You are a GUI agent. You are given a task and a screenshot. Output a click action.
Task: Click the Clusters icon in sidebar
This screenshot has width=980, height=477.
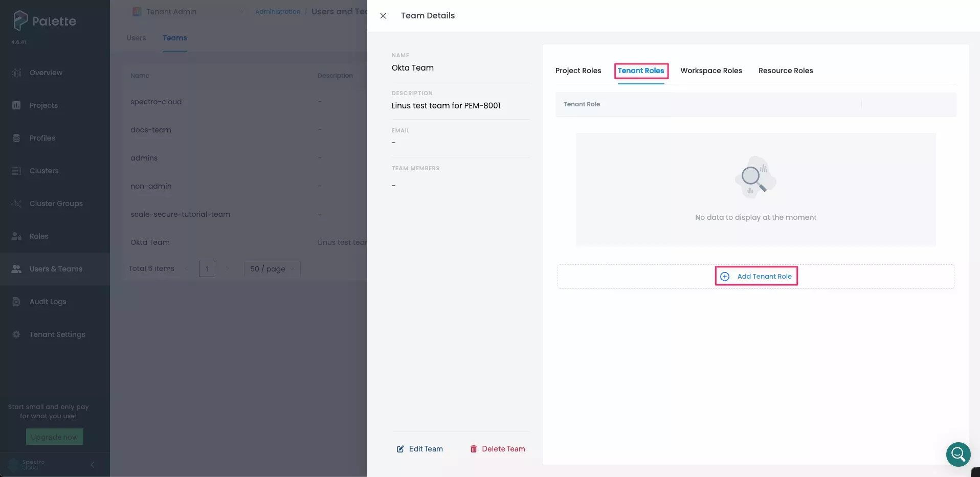(x=16, y=171)
